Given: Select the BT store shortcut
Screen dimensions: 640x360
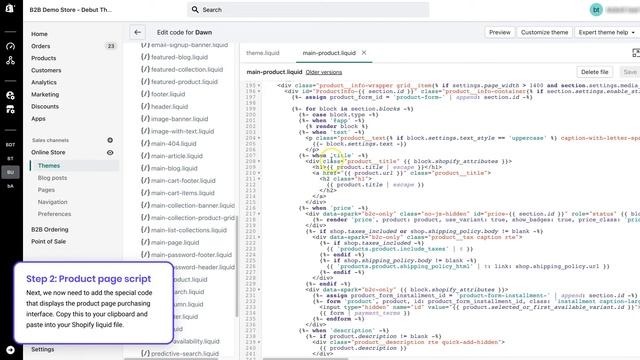Looking at the screenshot, I should click(10, 158).
